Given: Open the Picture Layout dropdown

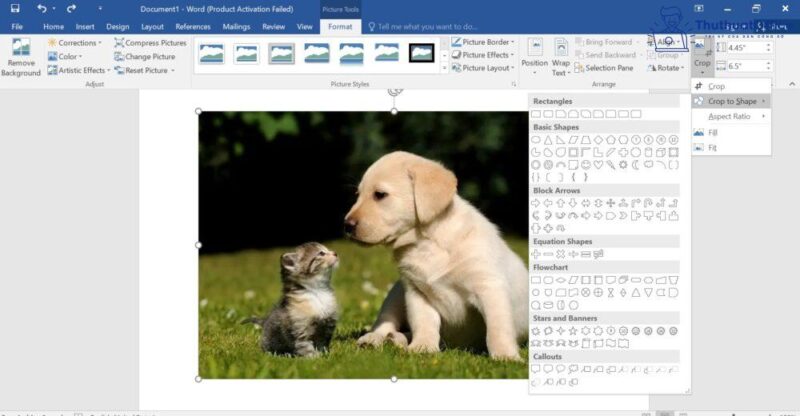Looking at the screenshot, I should (483, 68).
